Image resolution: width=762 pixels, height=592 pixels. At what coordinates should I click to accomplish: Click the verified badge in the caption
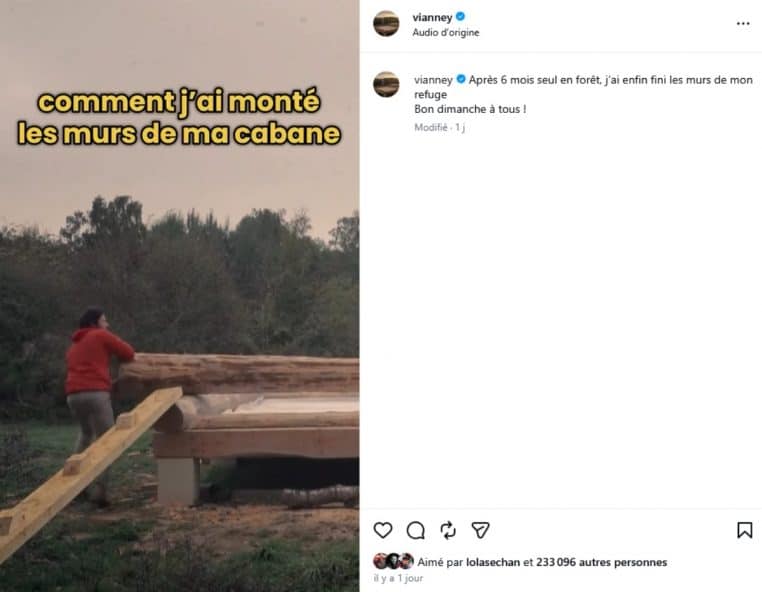click(x=461, y=79)
